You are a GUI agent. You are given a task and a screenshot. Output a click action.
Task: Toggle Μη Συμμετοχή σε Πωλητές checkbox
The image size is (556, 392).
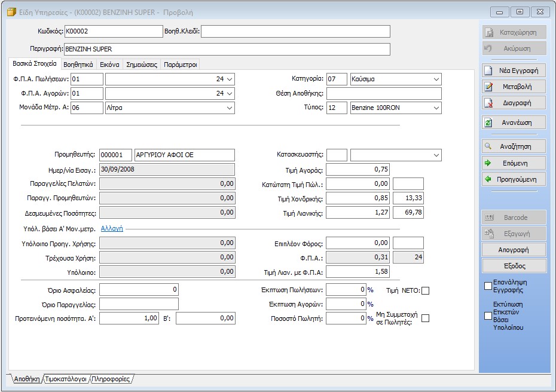pyautogui.click(x=425, y=318)
